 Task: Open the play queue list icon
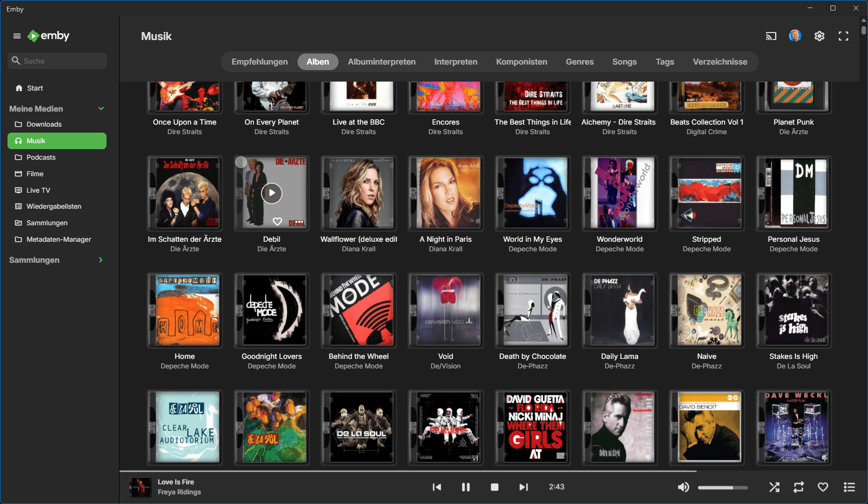click(x=849, y=487)
